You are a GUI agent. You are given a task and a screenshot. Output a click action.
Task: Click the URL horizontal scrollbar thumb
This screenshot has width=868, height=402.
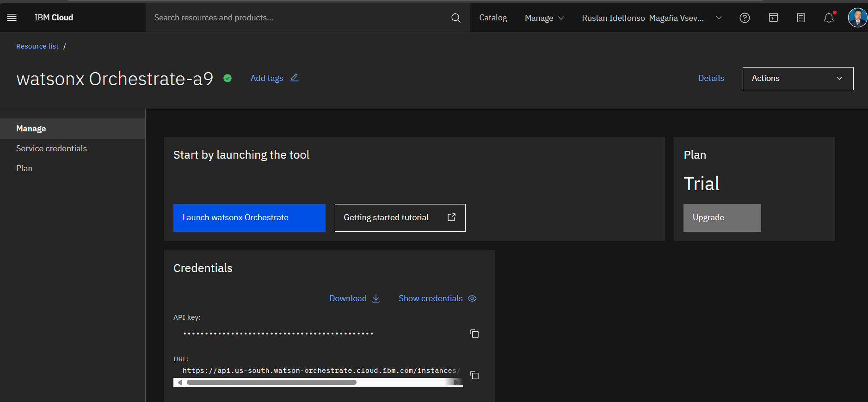(271, 383)
